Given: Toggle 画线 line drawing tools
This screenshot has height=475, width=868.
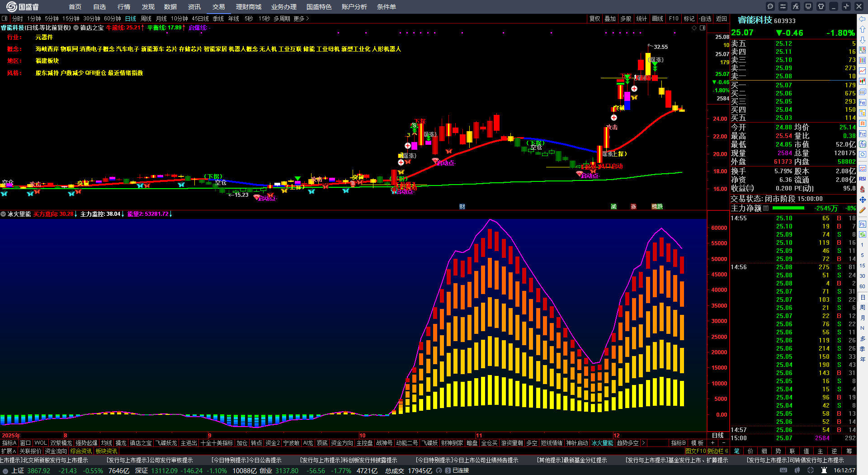Looking at the screenshot, I should [x=657, y=19].
